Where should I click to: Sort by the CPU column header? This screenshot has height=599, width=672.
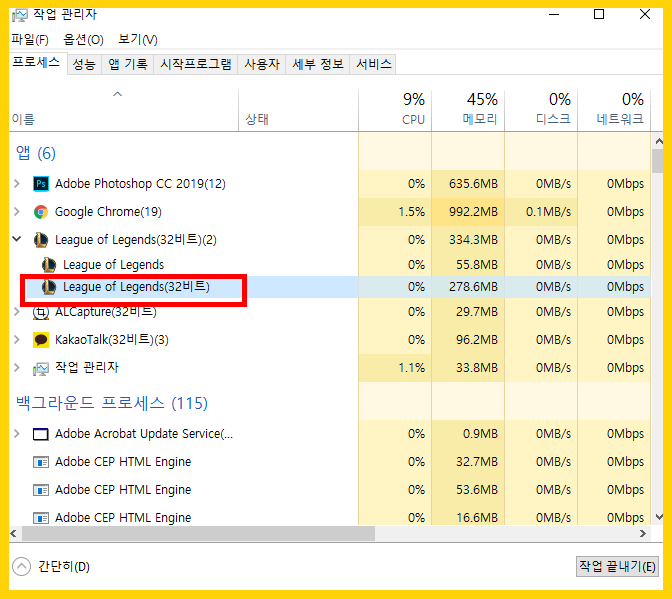(395, 111)
